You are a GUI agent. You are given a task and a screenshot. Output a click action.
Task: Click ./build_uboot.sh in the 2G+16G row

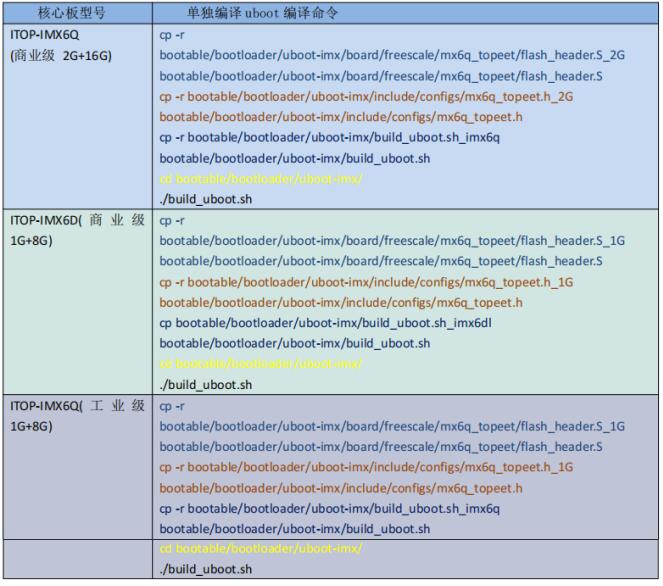pyautogui.click(x=206, y=199)
